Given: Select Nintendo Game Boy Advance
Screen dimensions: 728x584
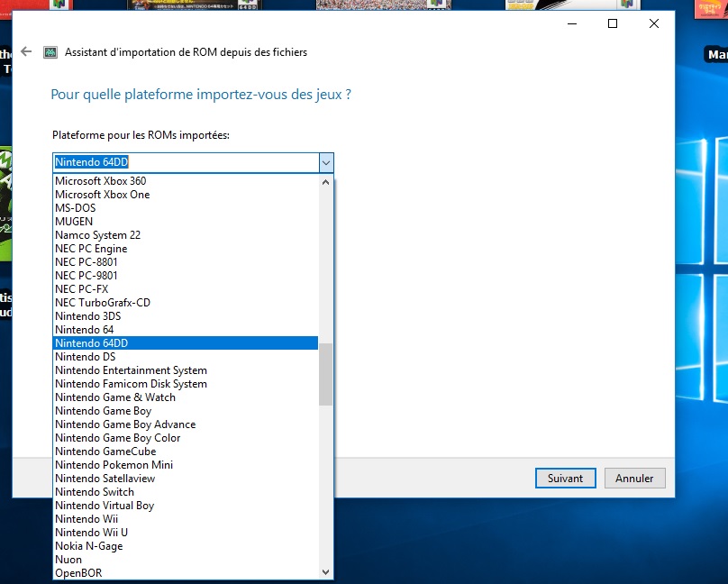Looking at the screenshot, I should [x=186, y=424].
